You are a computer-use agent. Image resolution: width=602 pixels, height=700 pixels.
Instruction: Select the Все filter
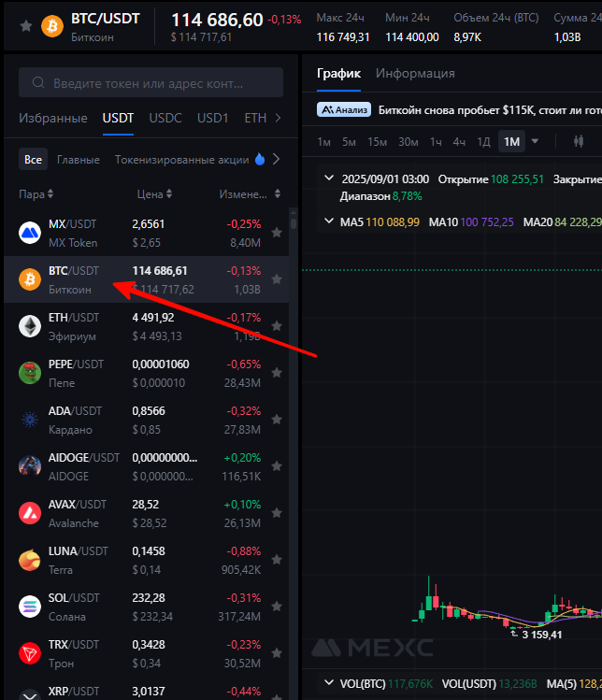pyautogui.click(x=33, y=160)
